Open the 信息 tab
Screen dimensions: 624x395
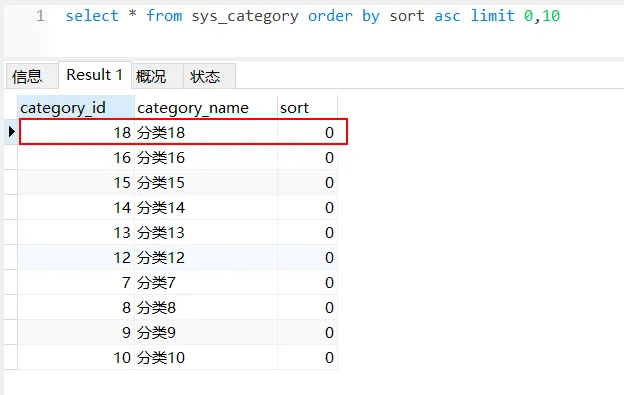(32, 76)
